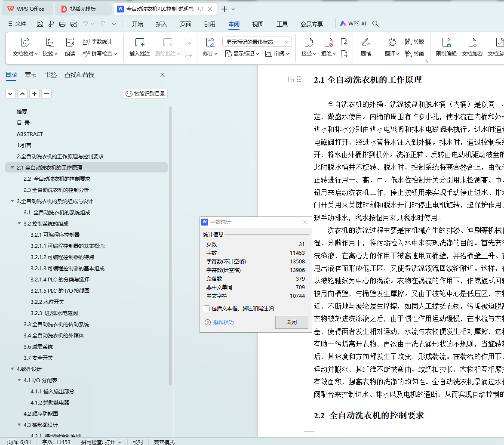504x445 pixels.
Task: Click 拼写检查 spell check button
Action: pyautogui.click(x=100, y=53)
